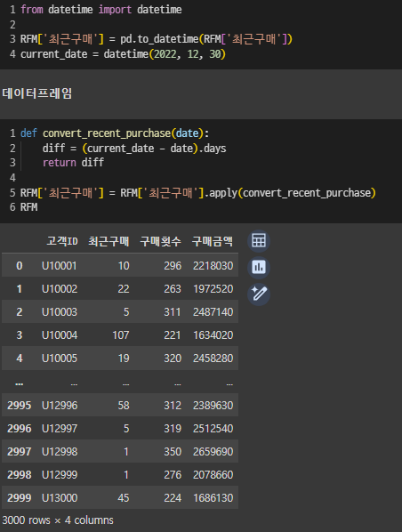The height and width of the screenshot is (532, 402).
Task: Click cell U12998 in the table
Action: 60,452
